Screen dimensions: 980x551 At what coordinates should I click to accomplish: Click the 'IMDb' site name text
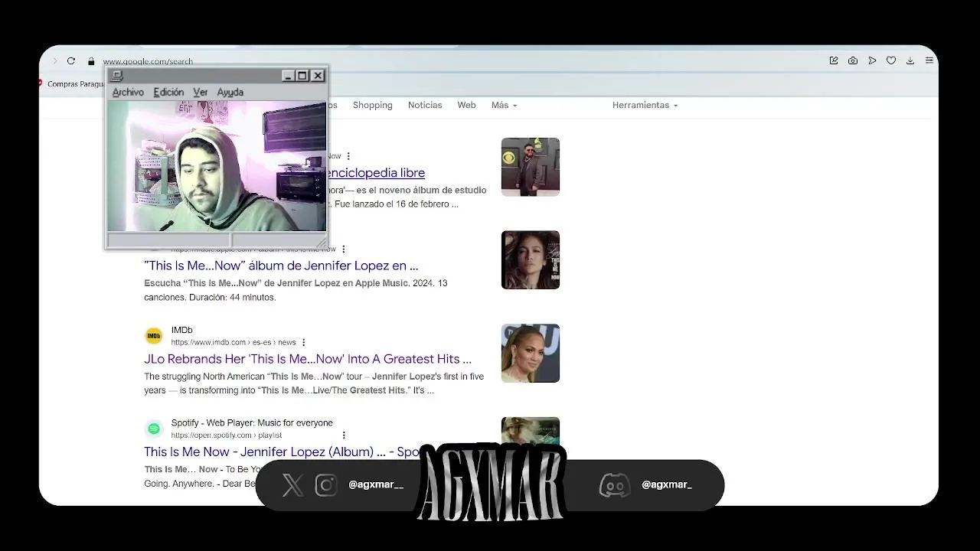[x=181, y=330]
